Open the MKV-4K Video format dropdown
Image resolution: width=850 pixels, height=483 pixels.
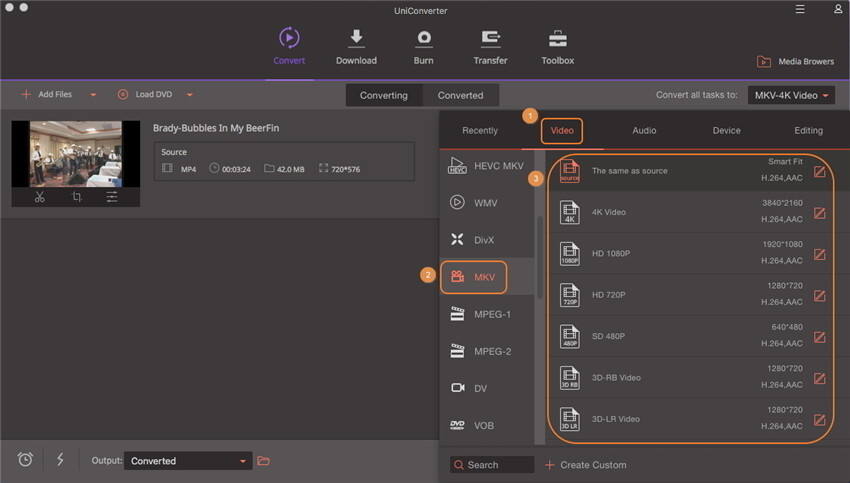pos(791,95)
